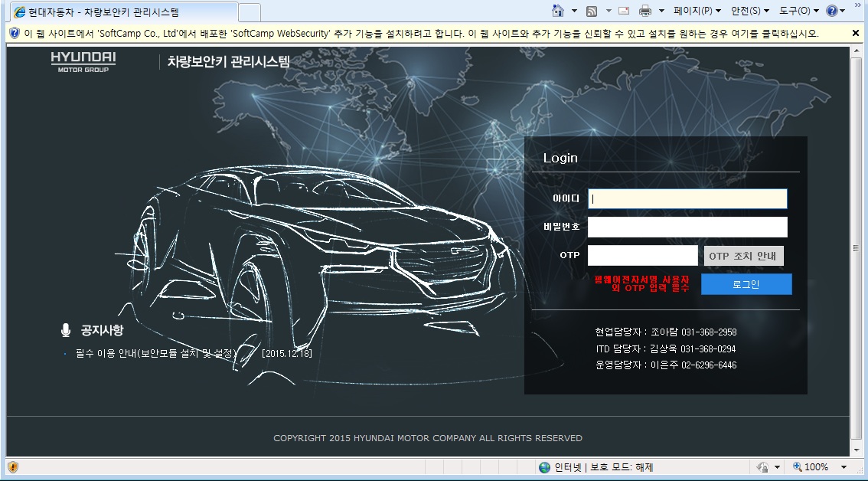Screen dimensions: 868x481
Task: Open a new blank tab
Action: click(250, 12)
